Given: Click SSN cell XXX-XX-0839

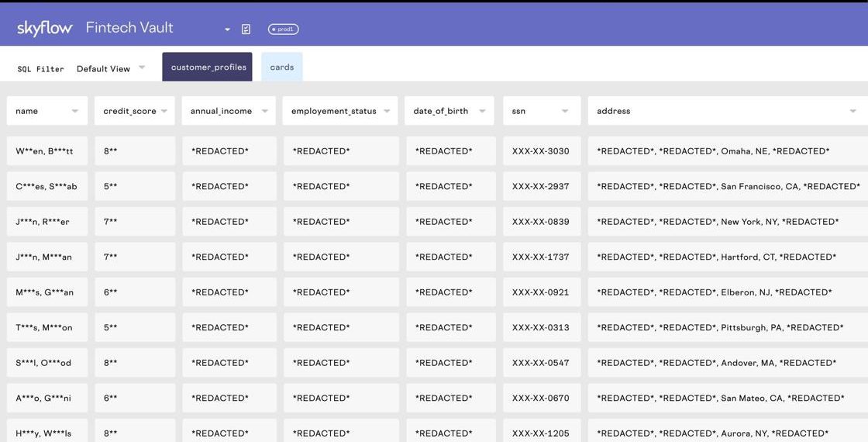Looking at the screenshot, I should pos(542,222).
